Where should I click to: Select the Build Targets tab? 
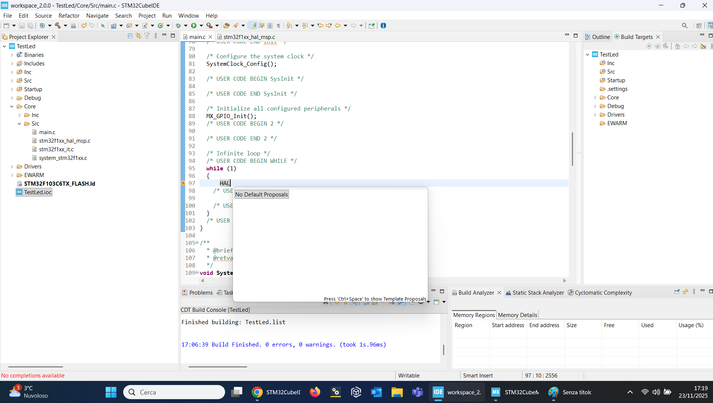(x=635, y=37)
